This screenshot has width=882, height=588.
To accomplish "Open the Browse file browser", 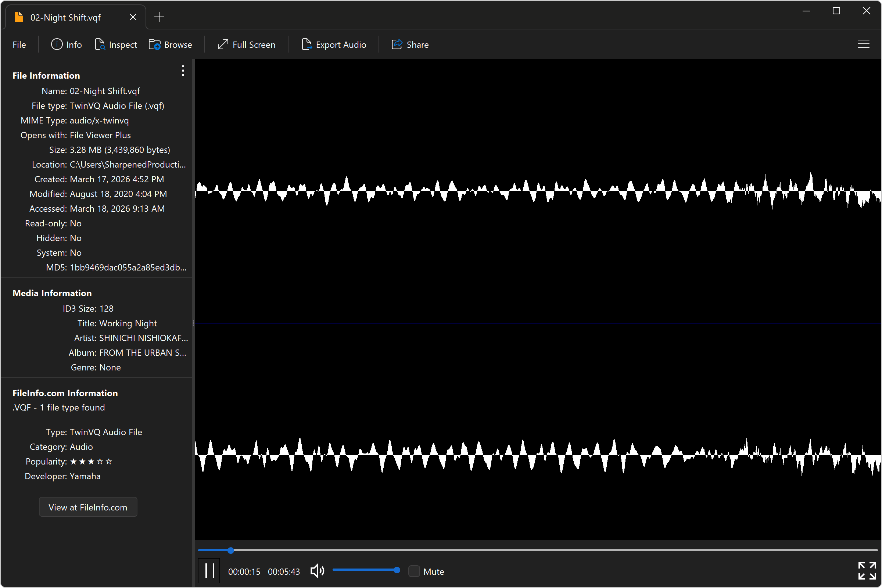I will tap(170, 44).
